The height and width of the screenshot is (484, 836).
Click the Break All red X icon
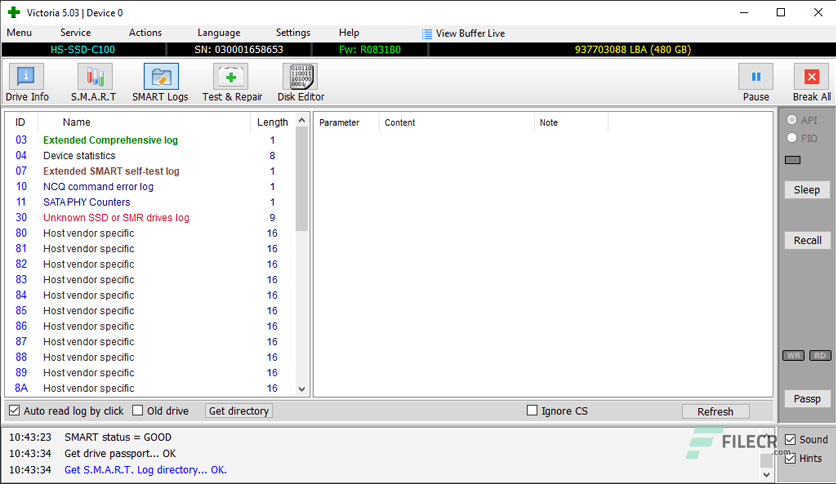811,77
